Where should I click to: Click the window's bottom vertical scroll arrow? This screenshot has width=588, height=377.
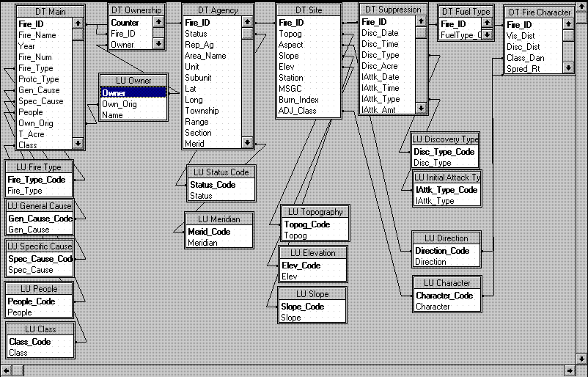[581, 358]
